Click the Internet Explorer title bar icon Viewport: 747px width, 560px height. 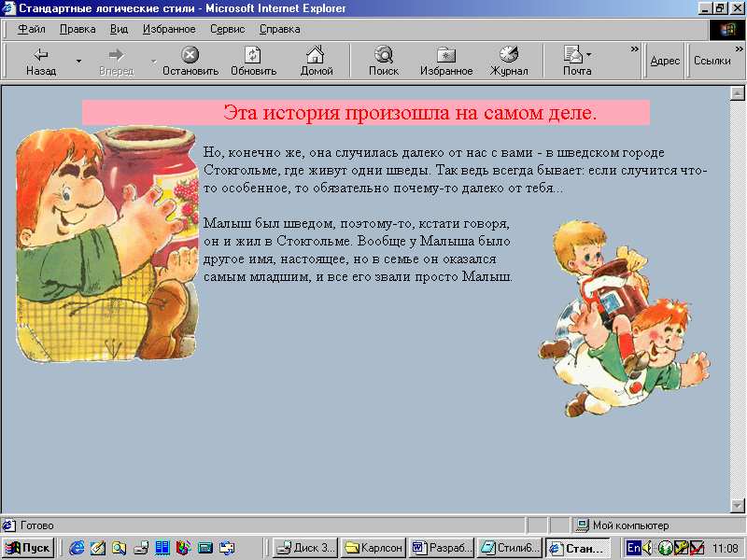click(x=9, y=8)
